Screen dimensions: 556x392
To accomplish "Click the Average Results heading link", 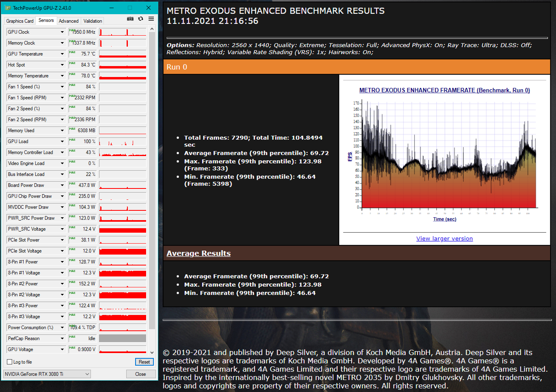I will click(x=198, y=253).
